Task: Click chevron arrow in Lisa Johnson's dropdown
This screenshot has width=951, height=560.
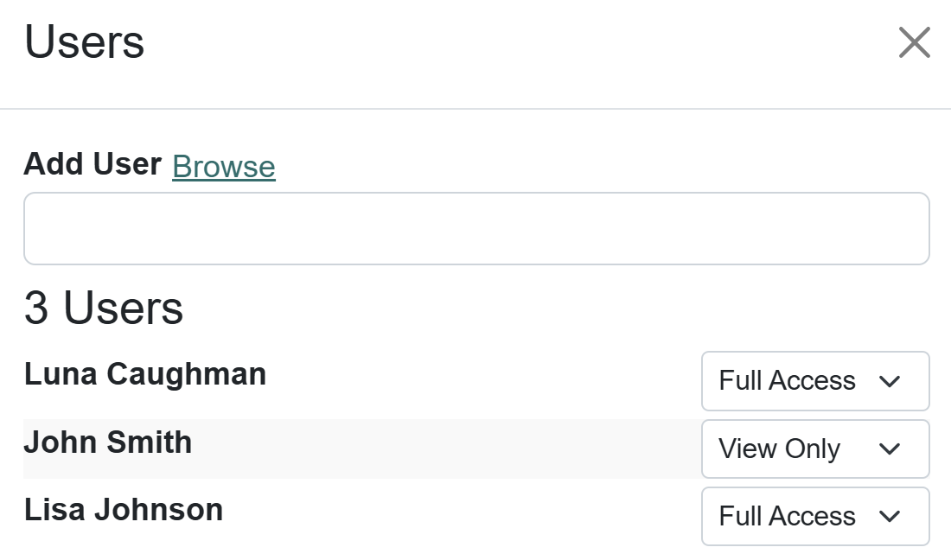Action: pos(889,517)
